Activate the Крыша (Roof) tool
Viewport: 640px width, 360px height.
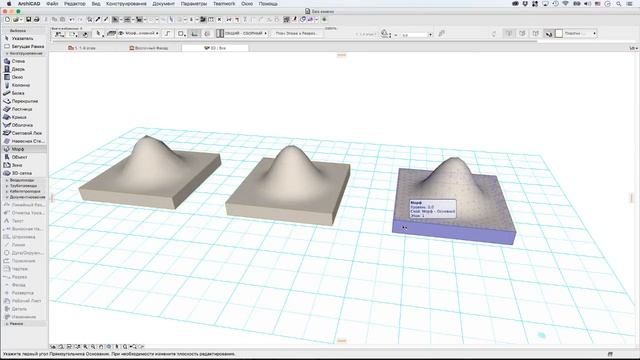tap(24, 117)
